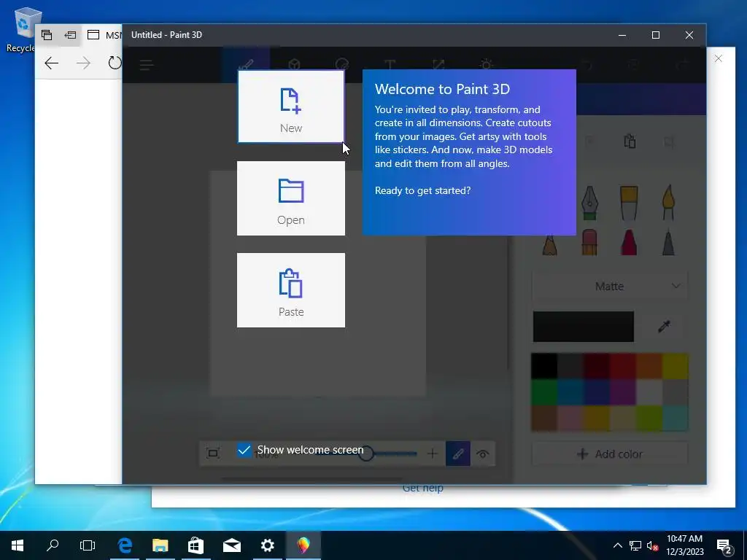Open the Settings gear on the taskbar
Image resolution: width=747 pixels, height=560 pixels.
pos(267,545)
